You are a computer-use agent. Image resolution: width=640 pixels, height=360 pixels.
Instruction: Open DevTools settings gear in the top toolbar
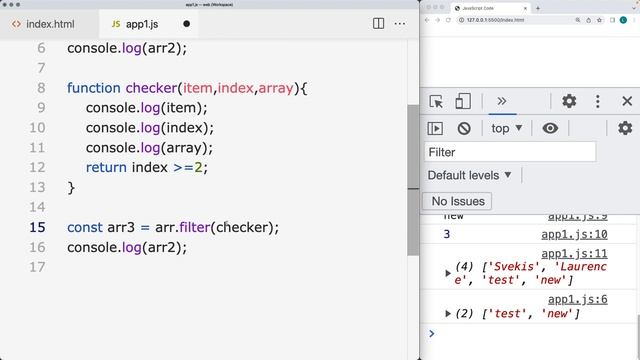(569, 101)
